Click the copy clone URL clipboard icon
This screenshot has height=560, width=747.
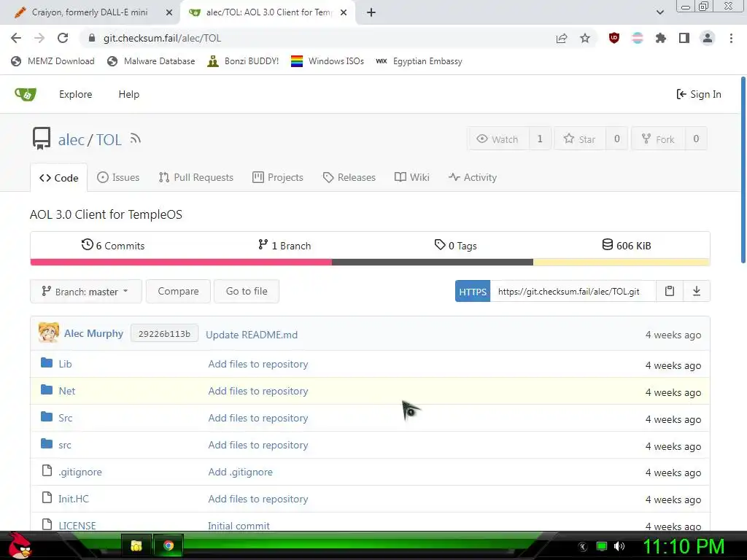click(670, 291)
